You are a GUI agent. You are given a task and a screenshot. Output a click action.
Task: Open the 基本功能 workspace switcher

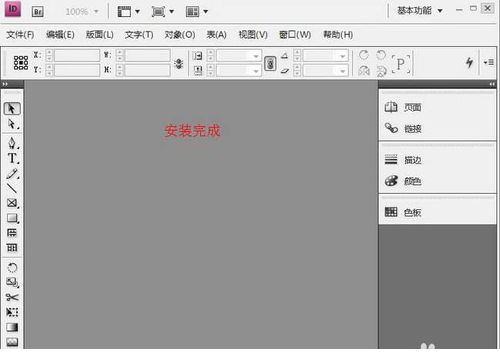419,11
